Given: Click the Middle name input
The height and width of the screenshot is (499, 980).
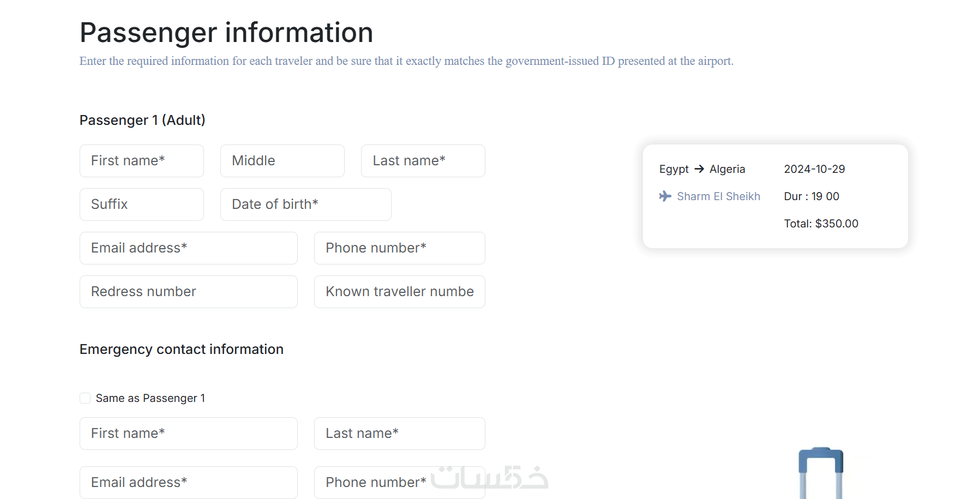Looking at the screenshot, I should point(282,161).
